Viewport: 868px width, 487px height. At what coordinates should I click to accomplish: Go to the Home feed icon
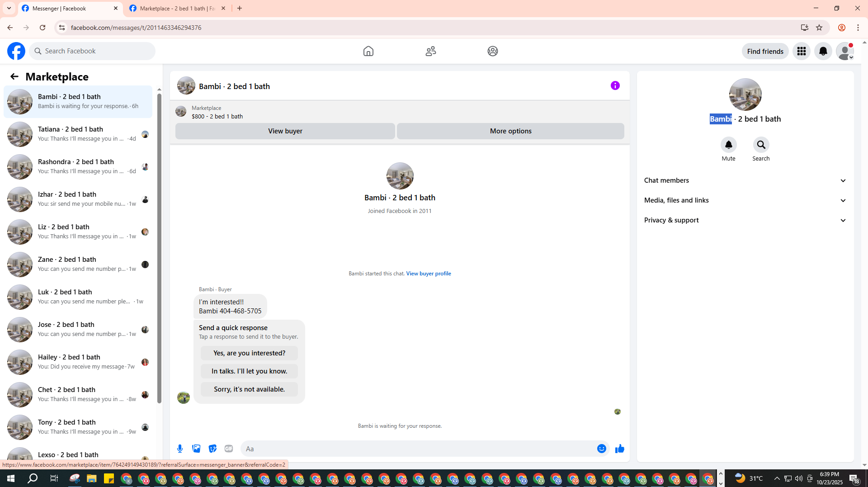click(x=368, y=51)
